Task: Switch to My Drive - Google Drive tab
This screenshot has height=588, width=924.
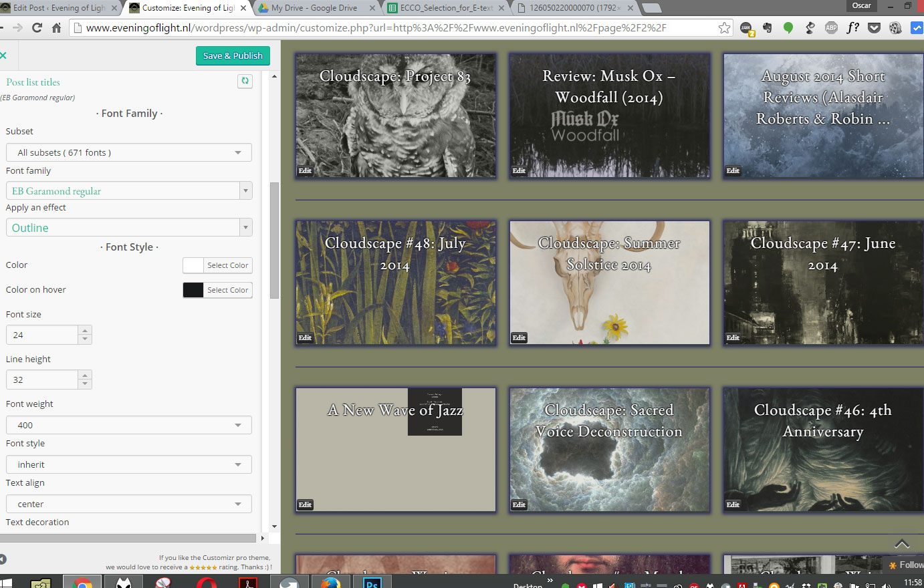Action: pos(314,8)
